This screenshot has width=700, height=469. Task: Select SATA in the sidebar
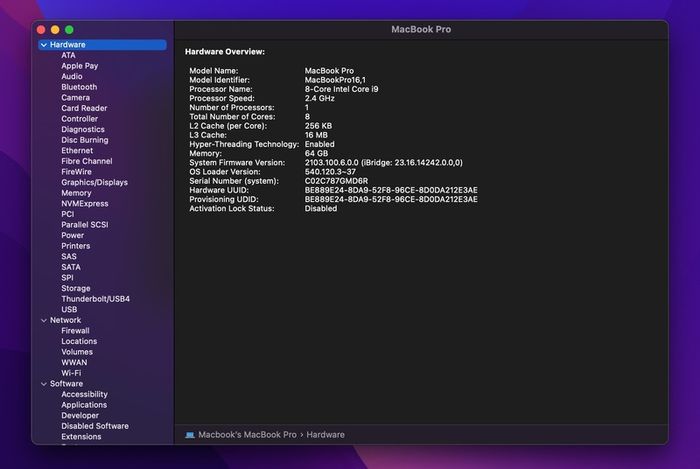(x=71, y=267)
